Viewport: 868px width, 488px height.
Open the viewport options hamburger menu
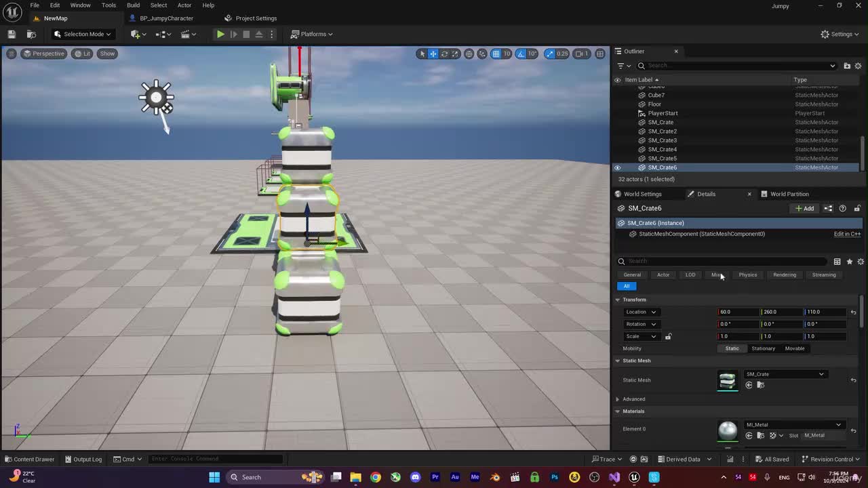(x=12, y=54)
